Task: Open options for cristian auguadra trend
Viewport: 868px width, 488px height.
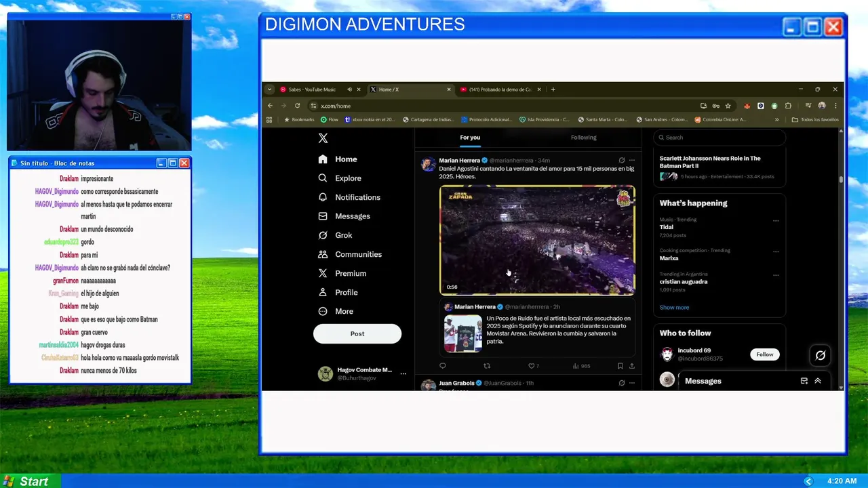Action: click(776, 275)
